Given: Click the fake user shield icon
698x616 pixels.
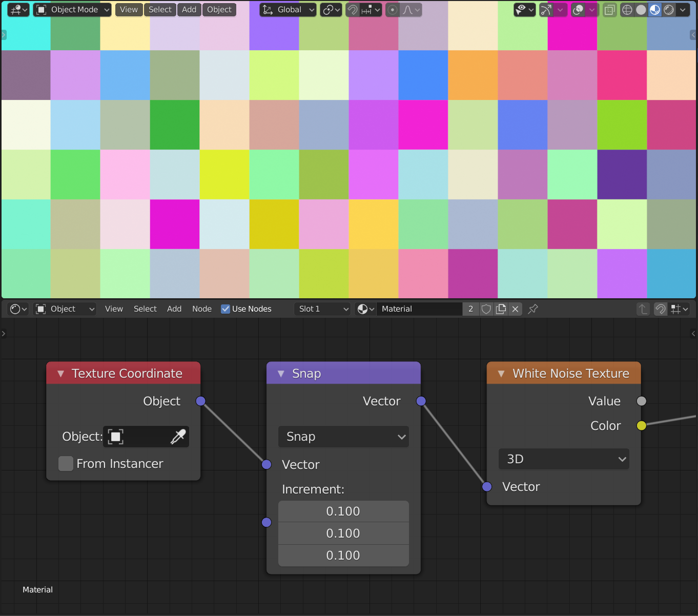Looking at the screenshot, I should pyautogui.click(x=486, y=309).
